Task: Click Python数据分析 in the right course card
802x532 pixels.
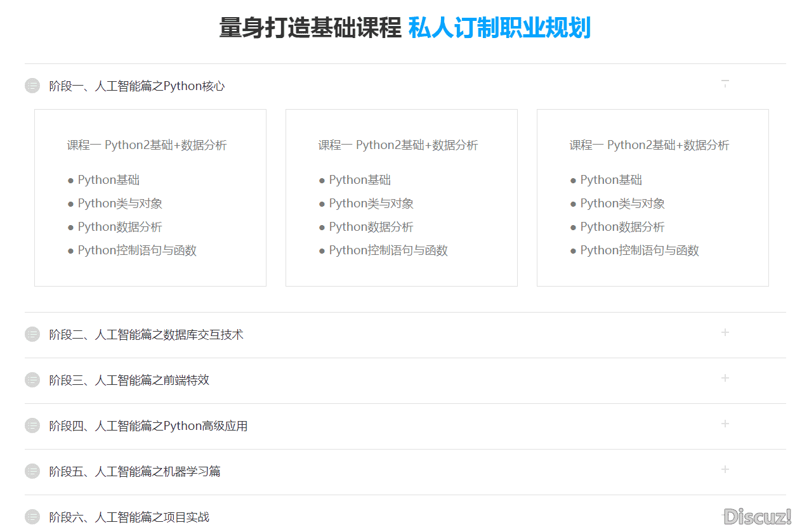Action: pos(622,227)
